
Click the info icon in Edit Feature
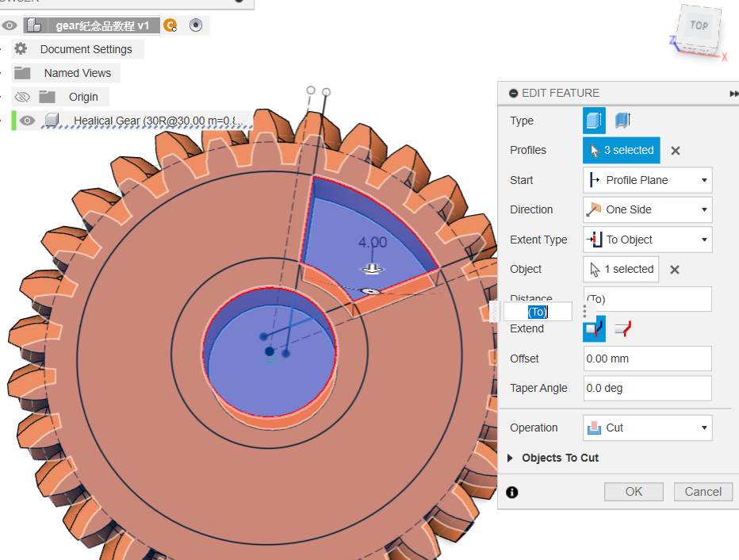tap(512, 492)
